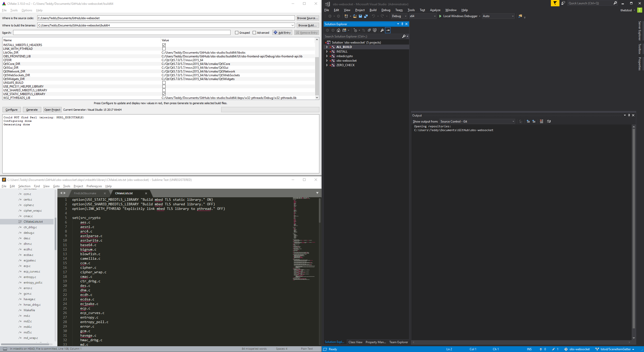
Task: Click the Save All toolbar icon
Action: pyautogui.click(x=366, y=16)
